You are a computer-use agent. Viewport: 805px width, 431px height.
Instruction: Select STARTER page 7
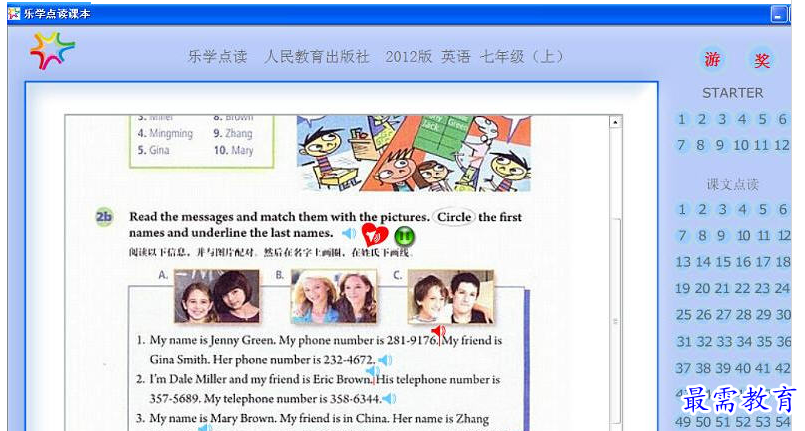[x=681, y=145]
